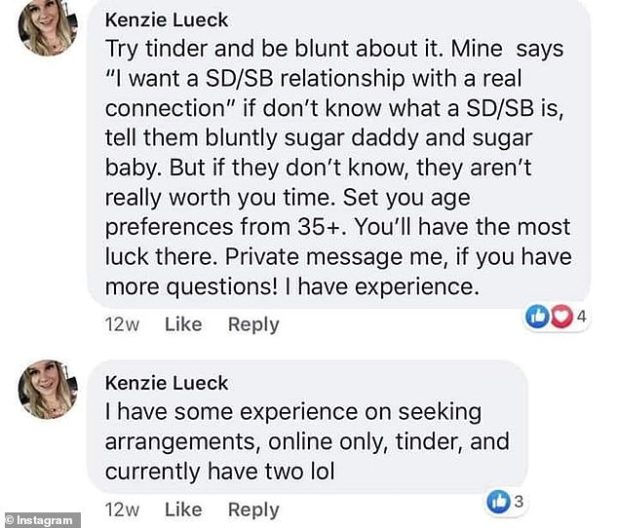Click the 12w timestamp under first comment
Screen dimensions: 618x528
[124, 324]
